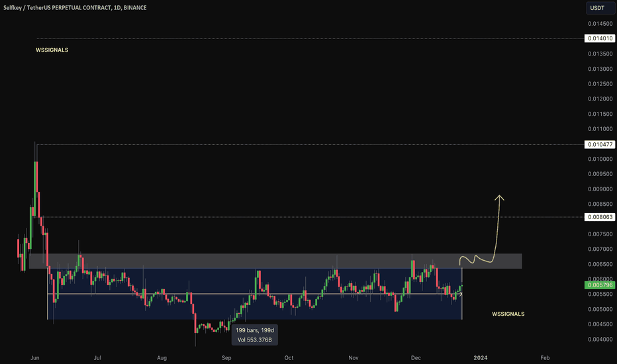
Task: Click the 0.013000 price scale value
Action: coord(600,69)
